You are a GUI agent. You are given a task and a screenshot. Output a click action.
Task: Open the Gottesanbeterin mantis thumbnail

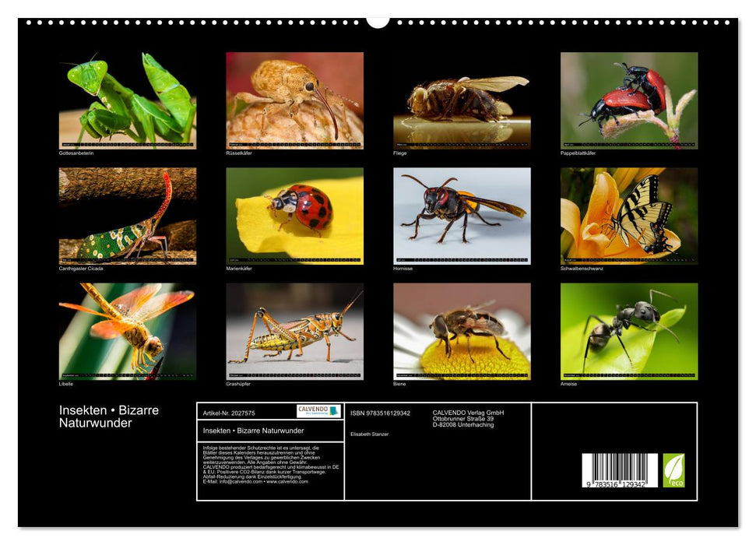click(x=128, y=97)
